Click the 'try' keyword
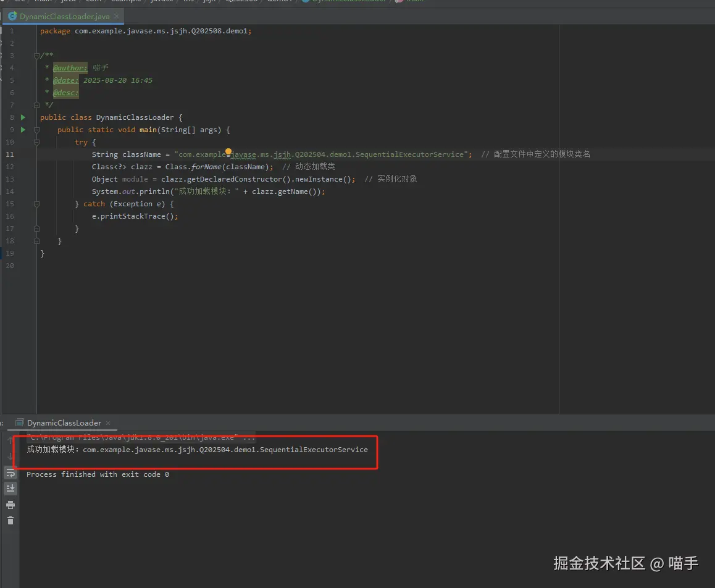 tap(81, 142)
